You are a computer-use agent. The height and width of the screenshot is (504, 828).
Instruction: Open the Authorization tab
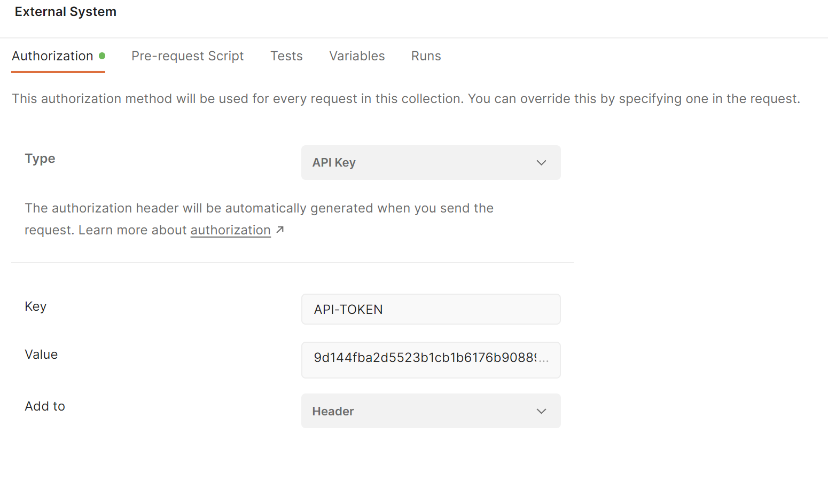click(52, 56)
